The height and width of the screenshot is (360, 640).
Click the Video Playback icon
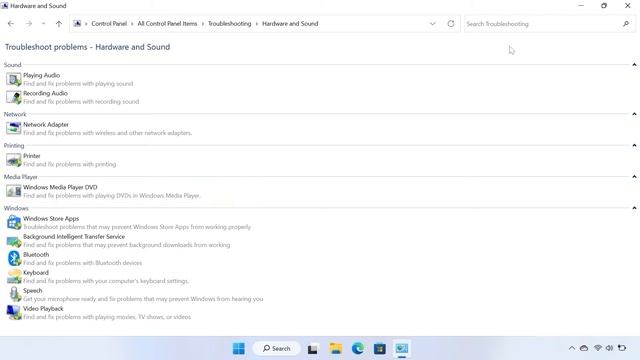click(13, 312)
